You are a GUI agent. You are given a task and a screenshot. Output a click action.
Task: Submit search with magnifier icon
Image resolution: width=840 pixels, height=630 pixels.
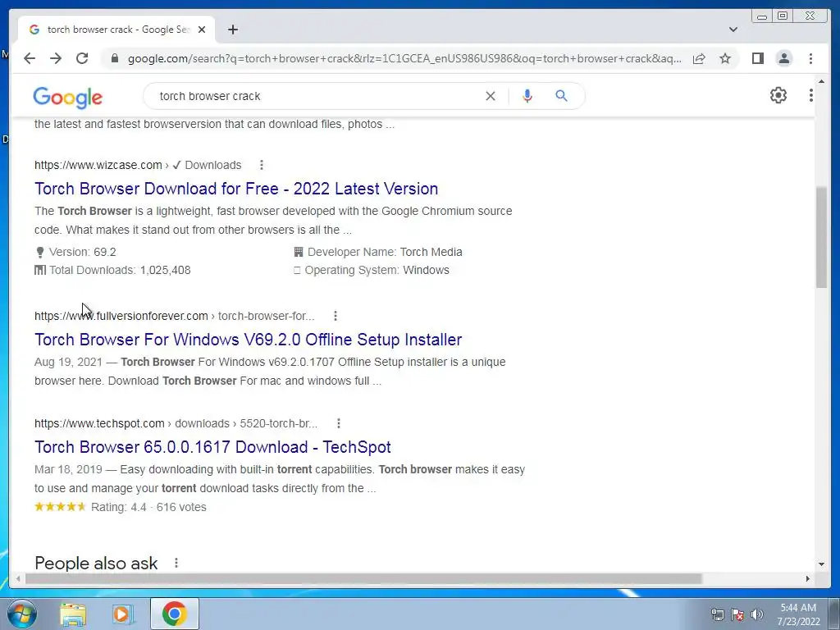coord(561,96)
